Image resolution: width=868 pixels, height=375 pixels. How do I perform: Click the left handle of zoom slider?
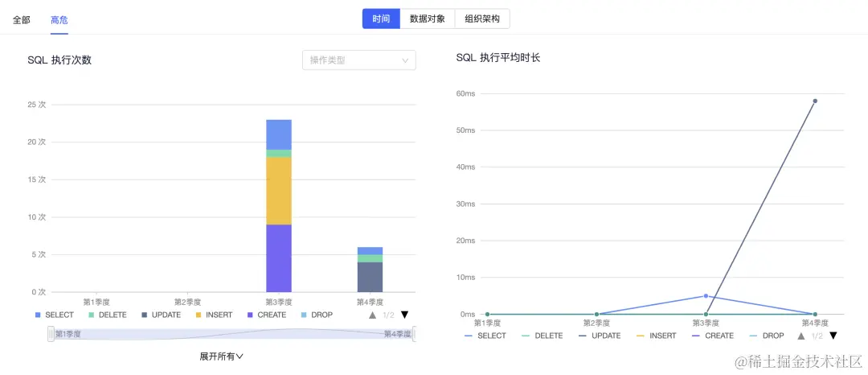click(x=51, y=334)
